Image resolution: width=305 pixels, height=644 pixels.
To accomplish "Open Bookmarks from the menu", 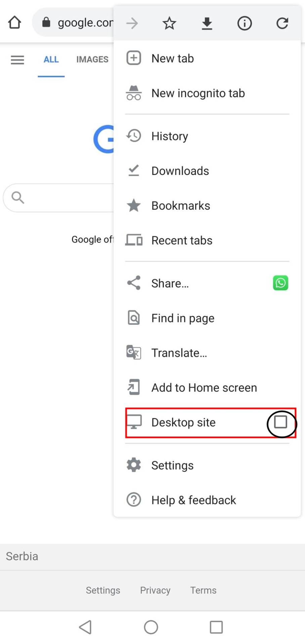I will coord(180,206).
